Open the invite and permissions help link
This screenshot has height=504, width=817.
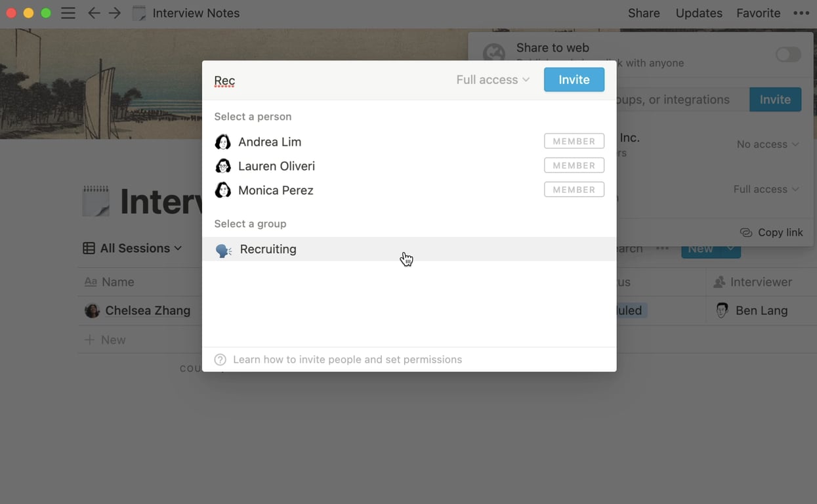click(347, 360)
